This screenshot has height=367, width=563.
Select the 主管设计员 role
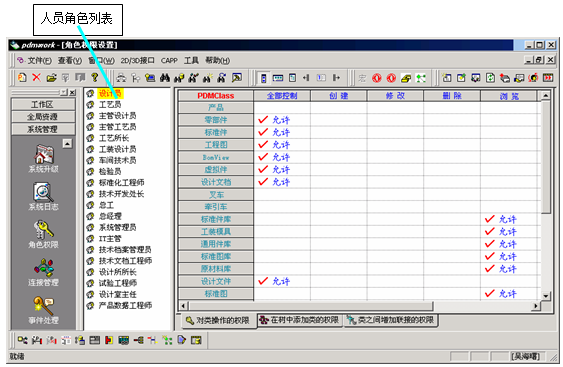pyautogui.click(x=117, y=116)
